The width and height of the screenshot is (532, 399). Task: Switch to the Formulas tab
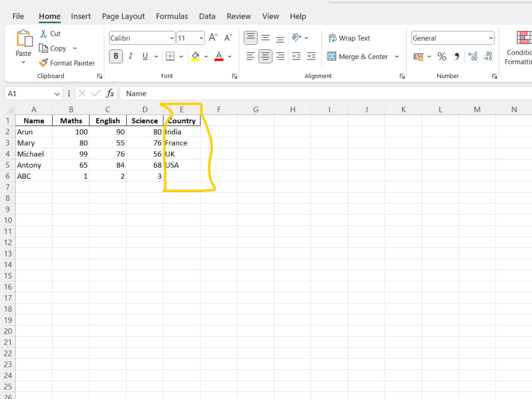point(172,16)
